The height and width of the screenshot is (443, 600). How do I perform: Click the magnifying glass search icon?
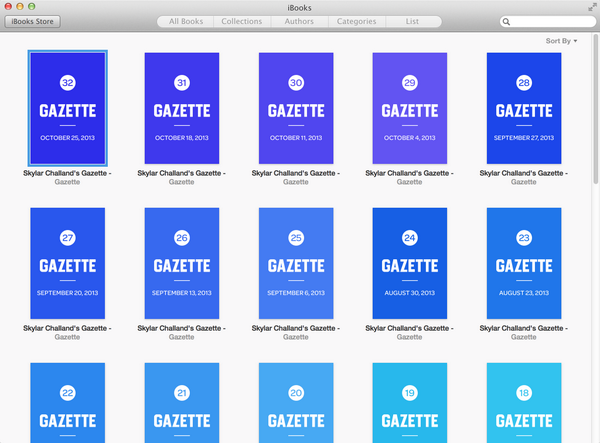pyautogui.click(x=506, y=22)
